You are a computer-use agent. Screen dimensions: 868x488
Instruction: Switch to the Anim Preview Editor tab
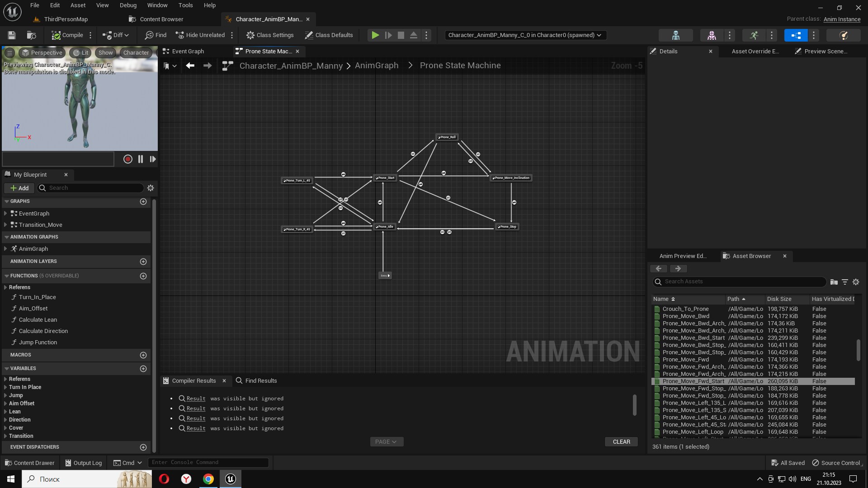click(x=683, y=256)
